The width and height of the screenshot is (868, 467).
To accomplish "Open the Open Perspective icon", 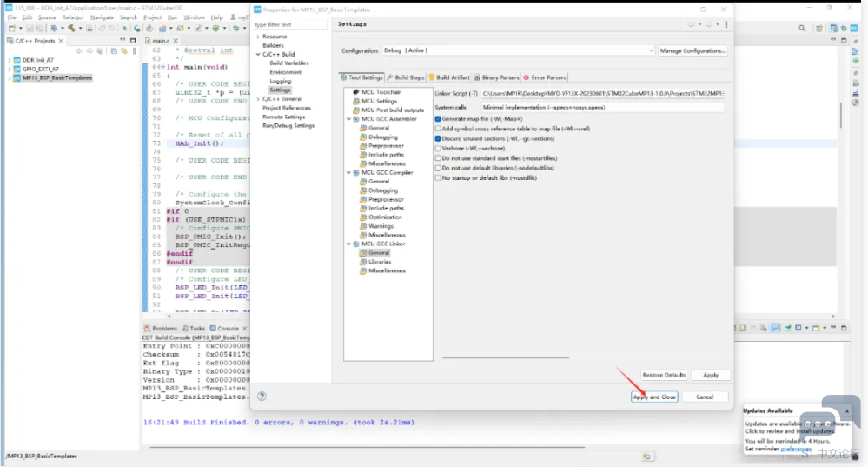I will coord(818,28).
